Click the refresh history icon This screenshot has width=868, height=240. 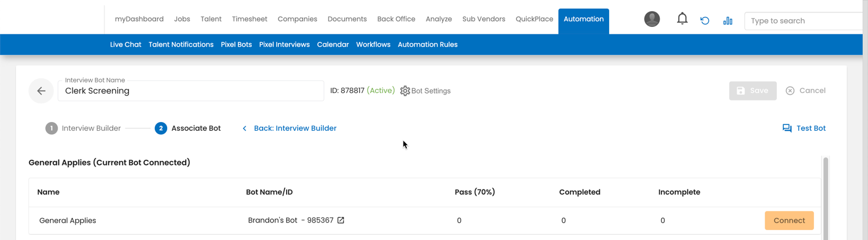point(704,20)
